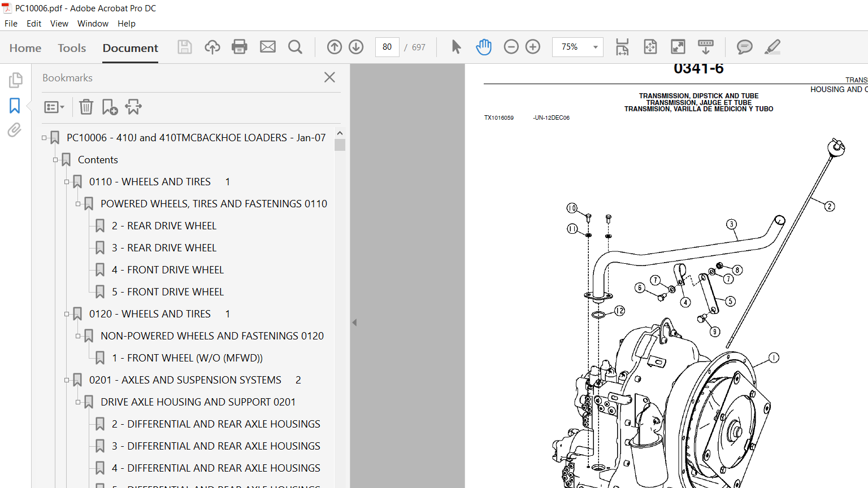Viewport: 868px width, 488px height.
Task: Go to the next page arrow
Action: [x=356, y=47]
